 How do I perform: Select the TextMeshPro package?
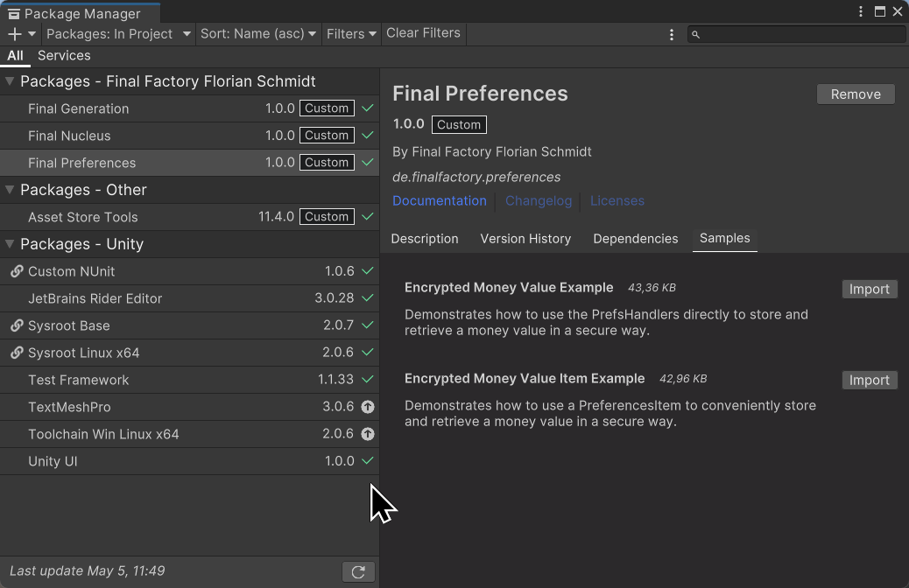click(189, 407)
